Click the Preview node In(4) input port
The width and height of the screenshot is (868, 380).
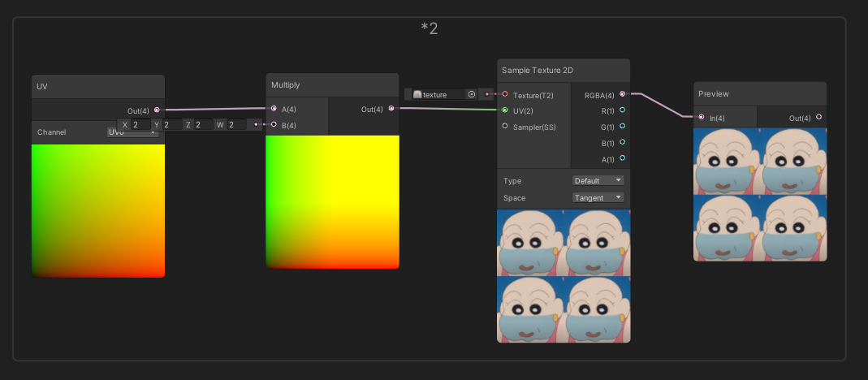click(x=702, y=117)
